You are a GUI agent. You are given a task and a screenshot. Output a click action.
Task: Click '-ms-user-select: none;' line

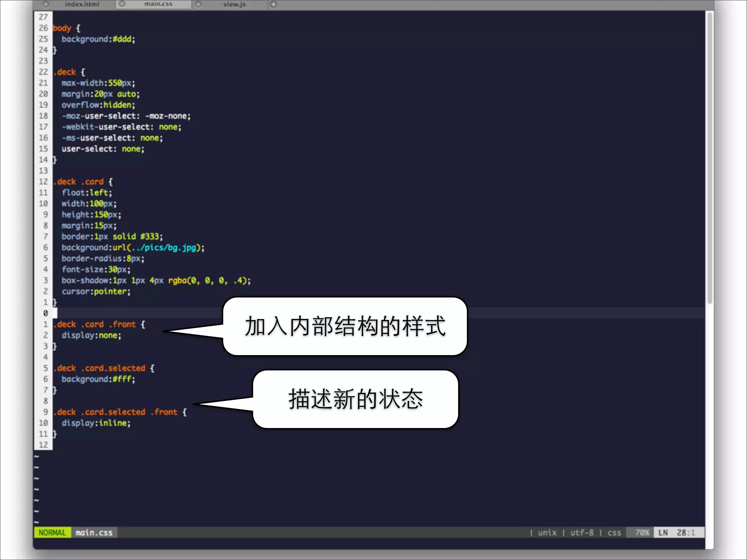[112, 138]
